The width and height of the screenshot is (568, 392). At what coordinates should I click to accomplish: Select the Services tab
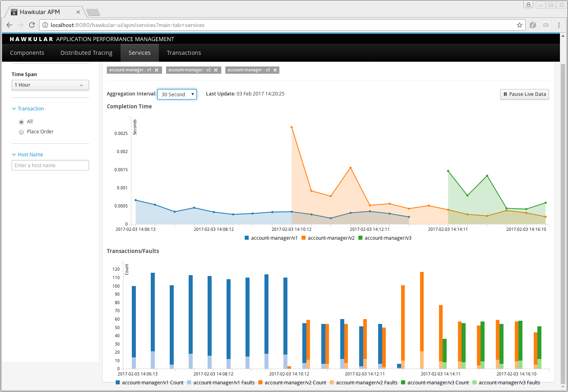pyautogui.click(x=139, y=53)
